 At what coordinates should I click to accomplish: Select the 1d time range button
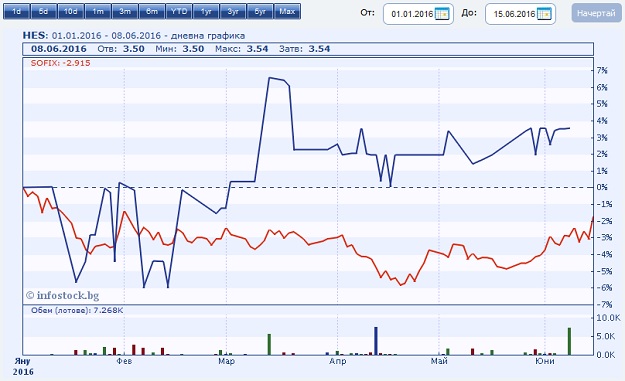tap(16, 12)
